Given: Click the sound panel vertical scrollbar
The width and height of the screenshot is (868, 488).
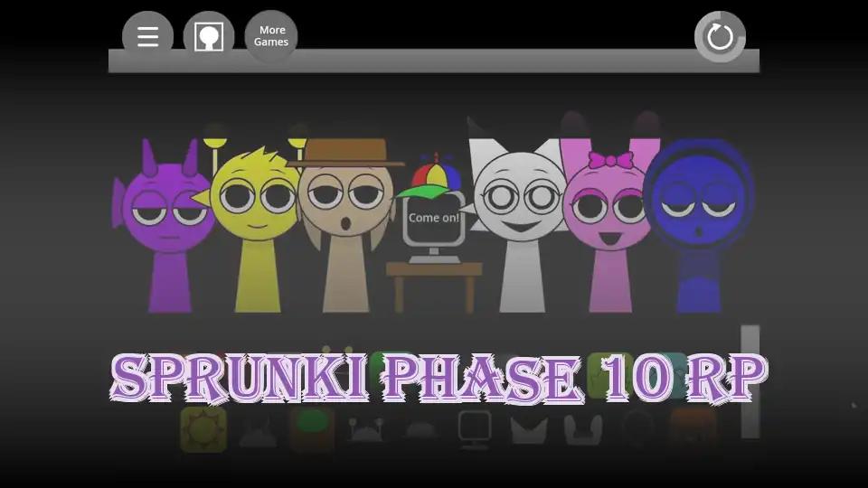Looking at the screenshot, I should (750, 381).
